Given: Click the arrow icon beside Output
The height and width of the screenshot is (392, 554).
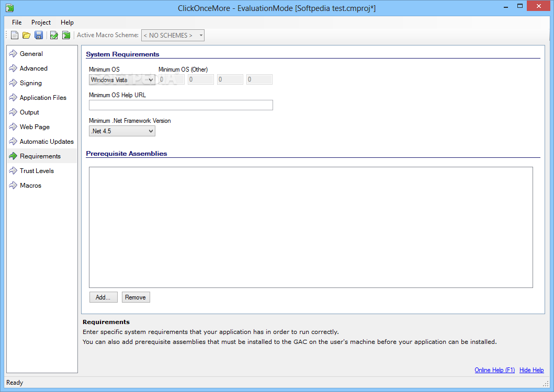Looking at the screenshot, I should pos(13,112).
